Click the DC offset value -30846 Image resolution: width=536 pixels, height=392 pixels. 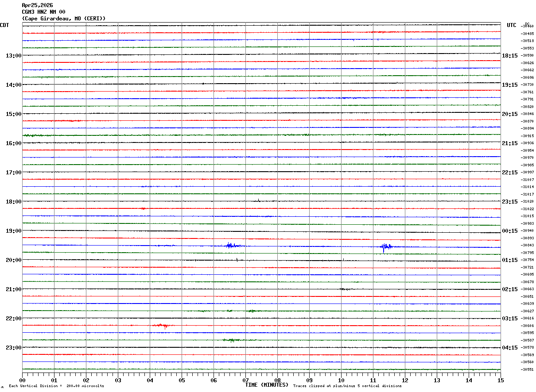coord(527,114)
